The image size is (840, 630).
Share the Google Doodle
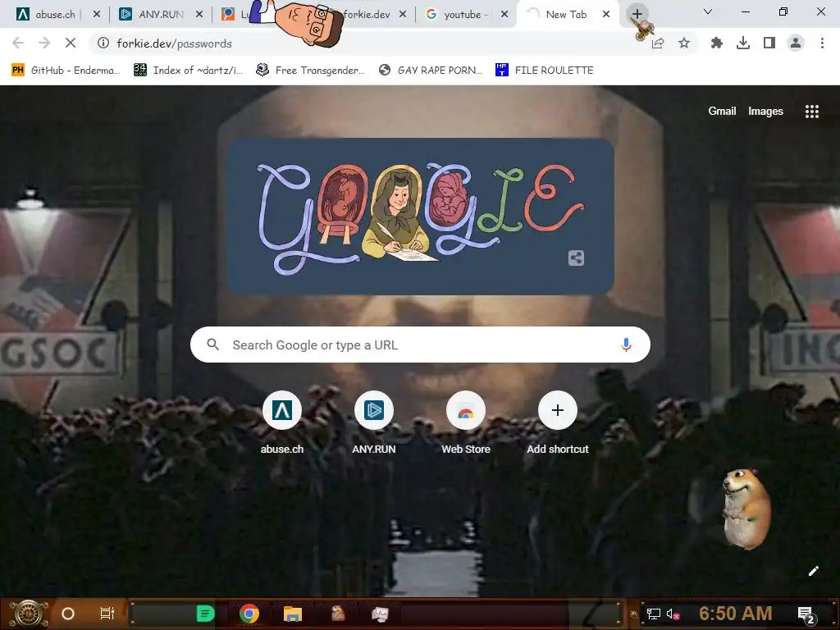tap(576, 258)
